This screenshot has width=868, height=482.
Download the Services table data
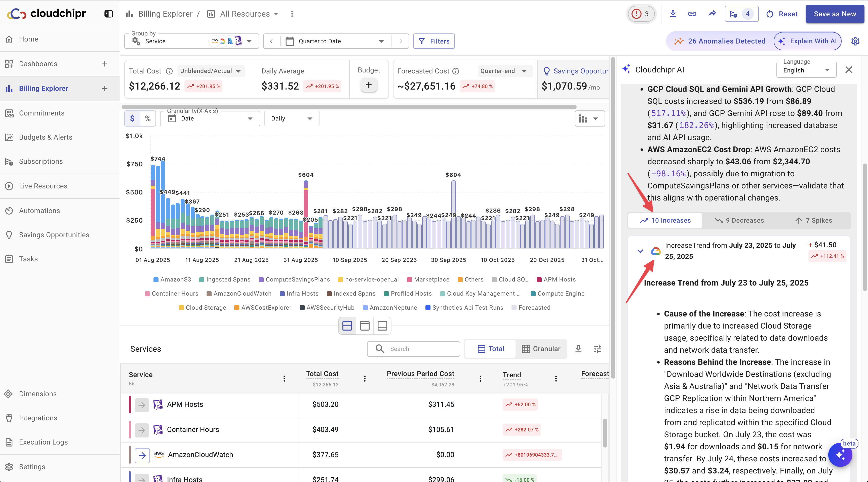coord(578,349)
